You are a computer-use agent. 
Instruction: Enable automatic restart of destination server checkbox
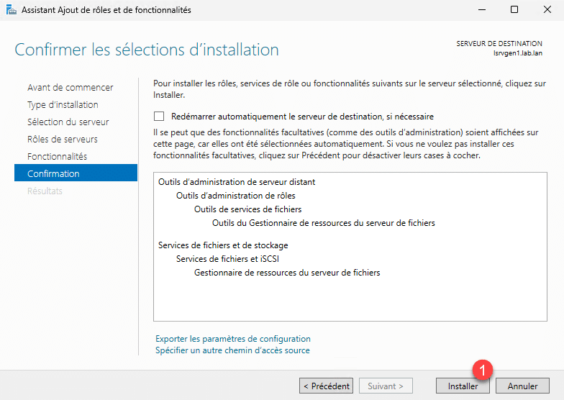[x=159, y=116]
